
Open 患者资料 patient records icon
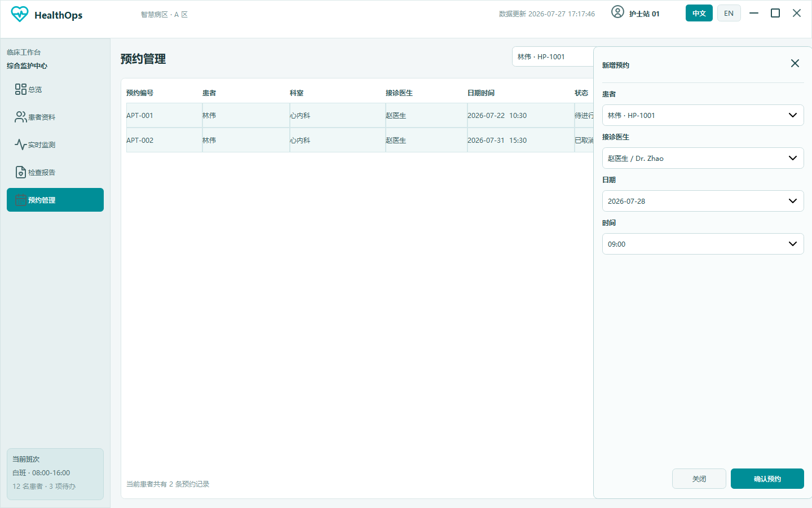[x=21, y=117]
